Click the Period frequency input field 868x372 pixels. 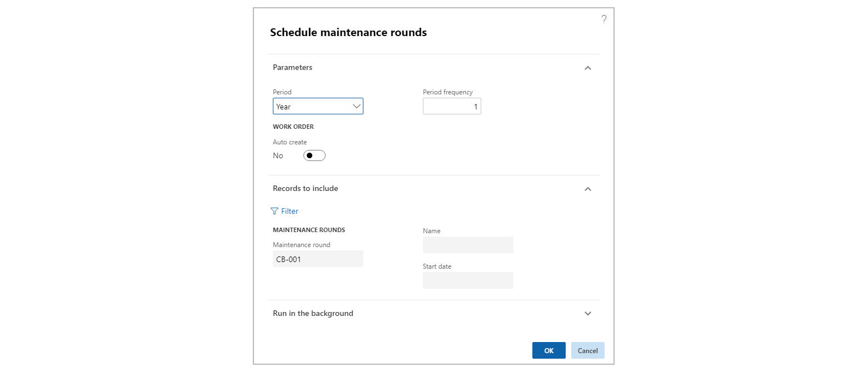click(x=451, y=107)
